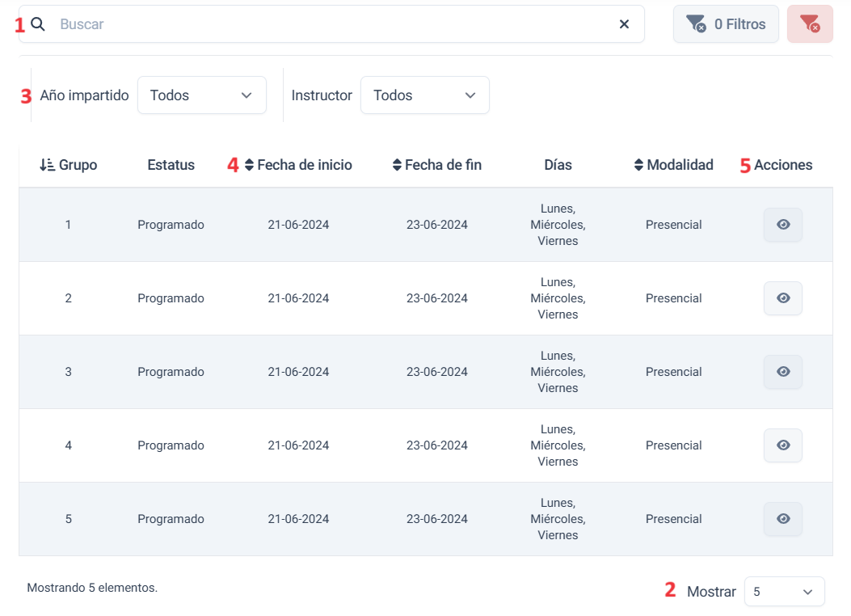The image size is (851, 616).
Task: Show group 5 details with eye button
Action: pos(783,519)
